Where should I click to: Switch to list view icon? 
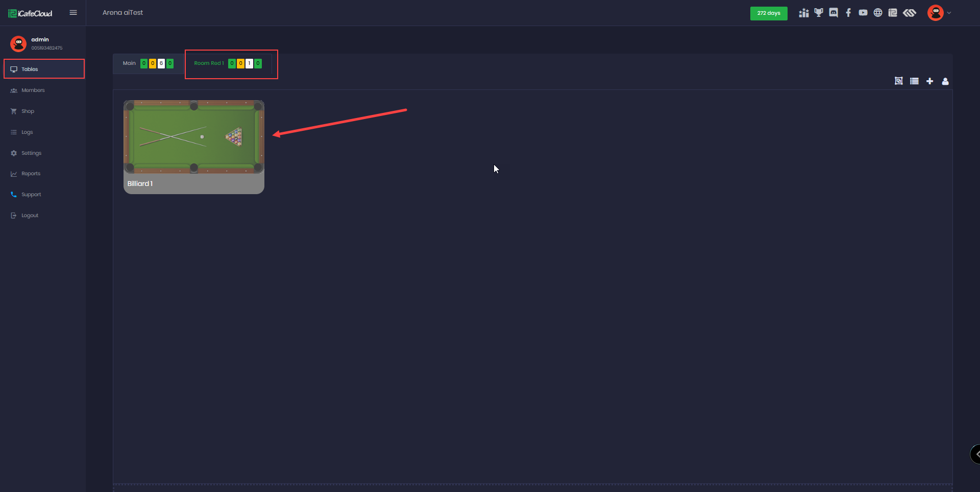coord(914,81)
